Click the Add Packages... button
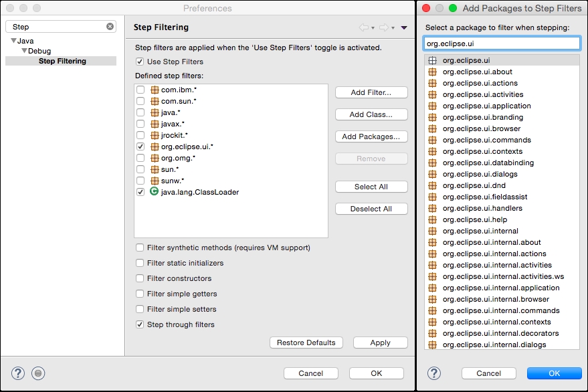Screen dimensions: 588x392 (x=371, y=136)
